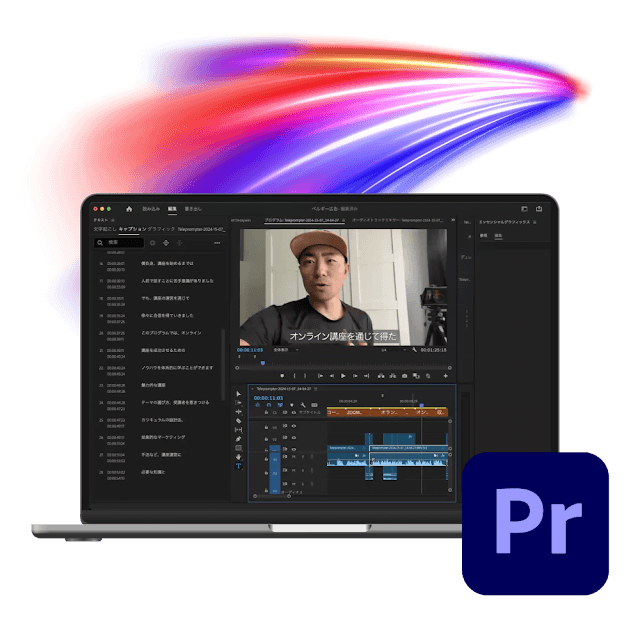Open the グラフィック (Graphics) tab in Text panel

(161, 229)
